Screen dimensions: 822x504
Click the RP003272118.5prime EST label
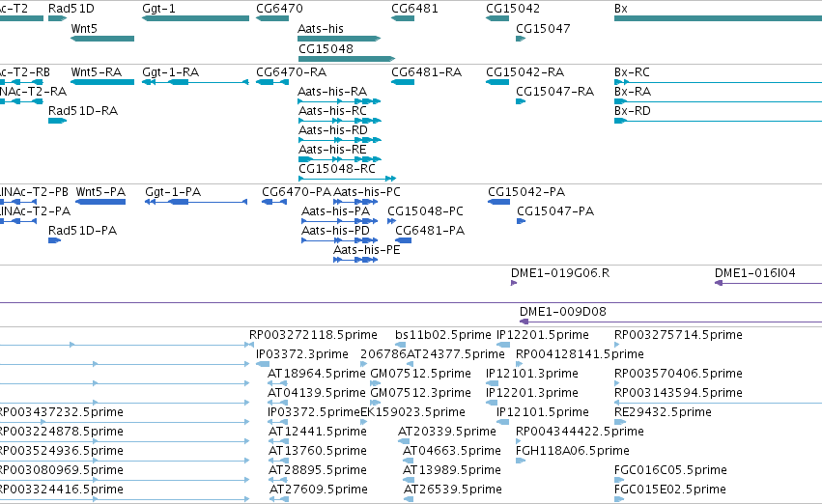click(313, 335)
